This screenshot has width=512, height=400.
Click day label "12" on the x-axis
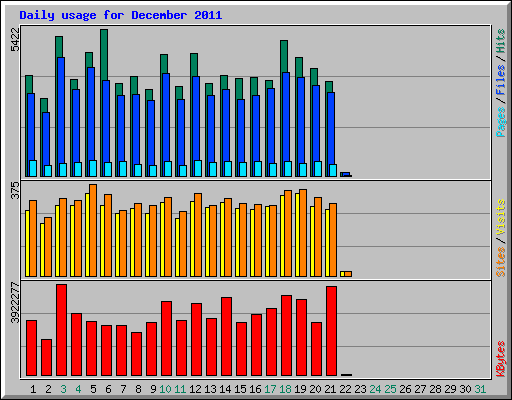[x=195, y=389]
